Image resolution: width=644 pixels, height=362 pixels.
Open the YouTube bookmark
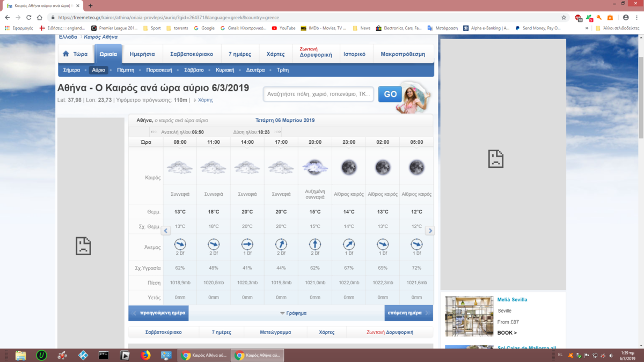[283, 28]
